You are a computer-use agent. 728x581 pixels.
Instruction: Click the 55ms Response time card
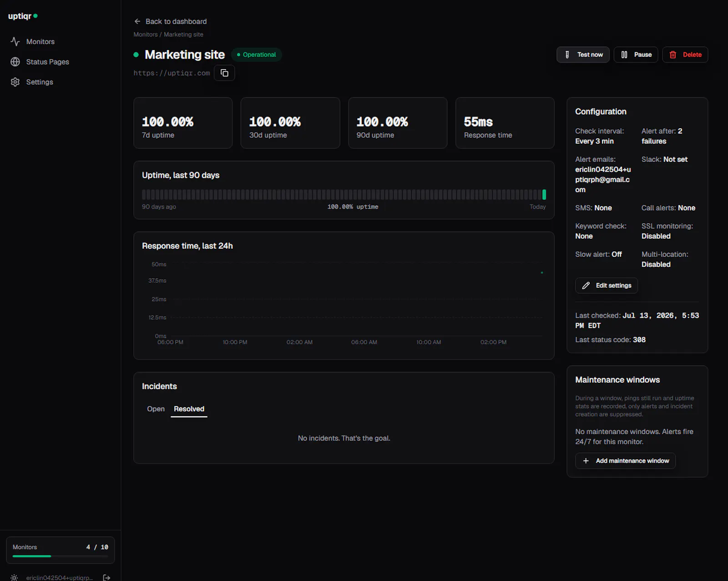tap(505, 123)
